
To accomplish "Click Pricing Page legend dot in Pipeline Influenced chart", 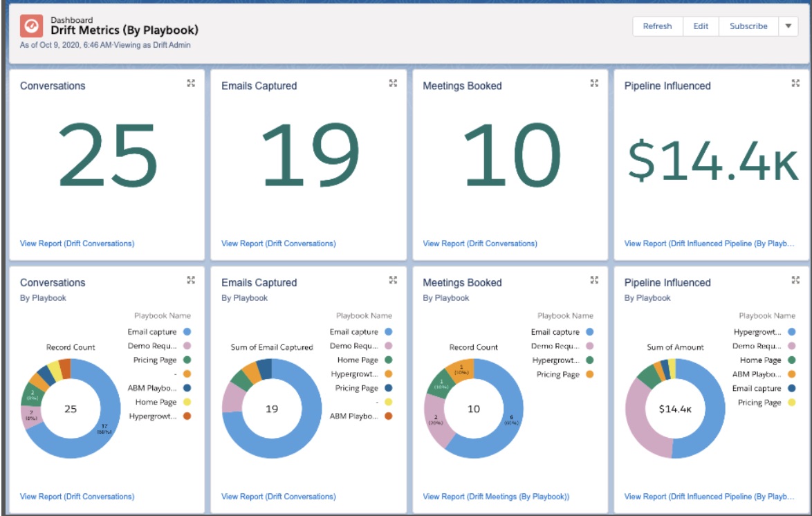I will pyautogui.click(x=791, y=402).
